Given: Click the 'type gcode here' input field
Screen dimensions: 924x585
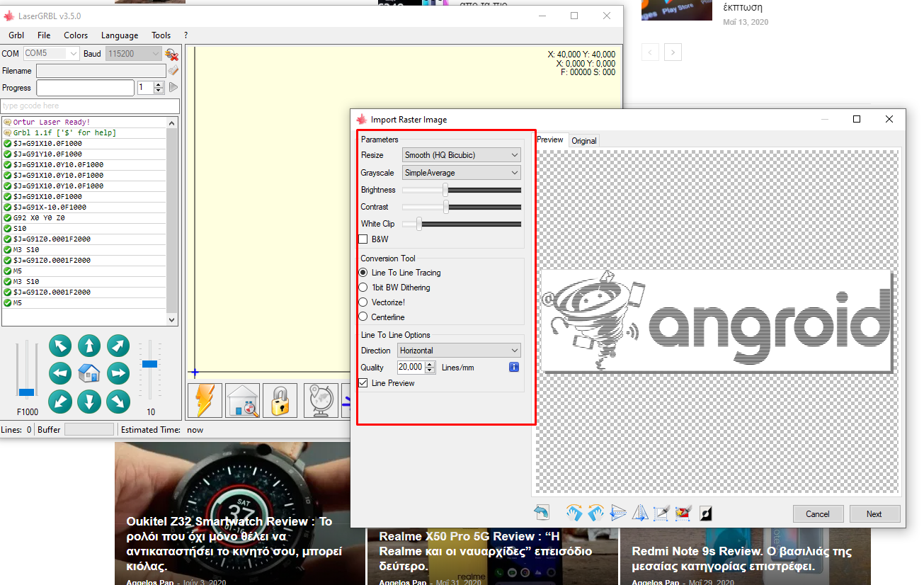Looking at the screenshot, I should 90,106.
